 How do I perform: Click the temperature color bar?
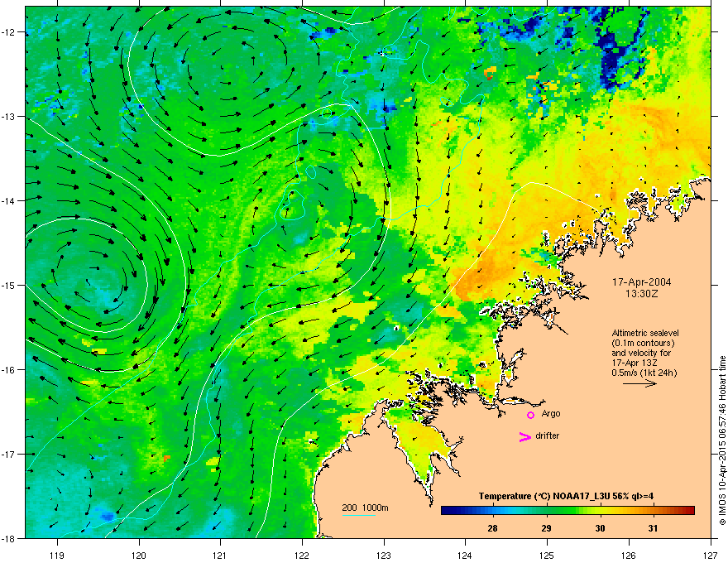pos(568,511)
